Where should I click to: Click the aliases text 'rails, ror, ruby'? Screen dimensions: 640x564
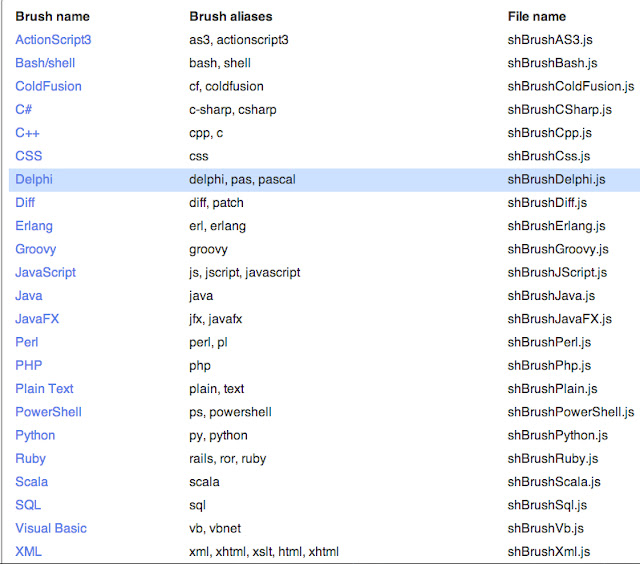228,459
